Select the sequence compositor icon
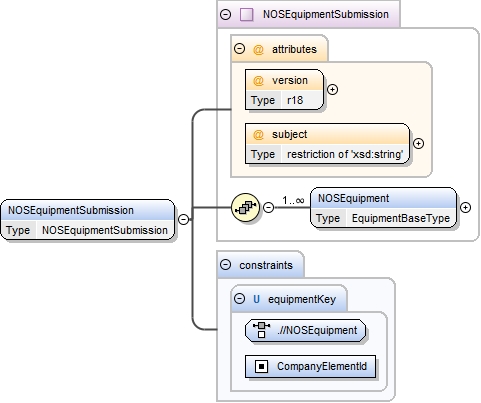 (245, 208)
